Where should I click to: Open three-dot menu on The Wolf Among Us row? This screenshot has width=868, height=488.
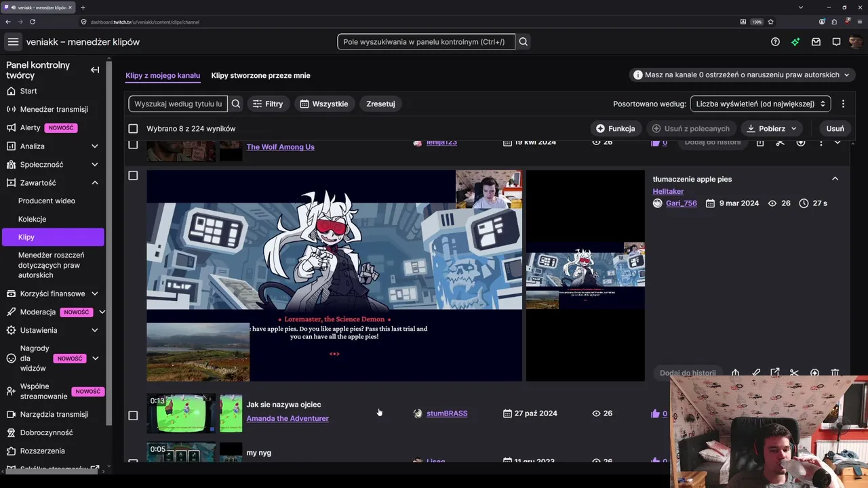click(821, 142)
